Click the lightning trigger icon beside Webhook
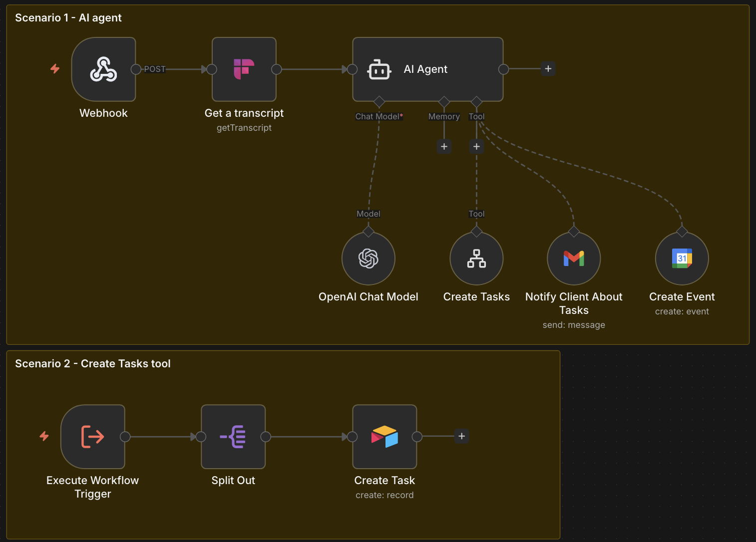The height and width of the screenshot is (542, 756). 55,69
